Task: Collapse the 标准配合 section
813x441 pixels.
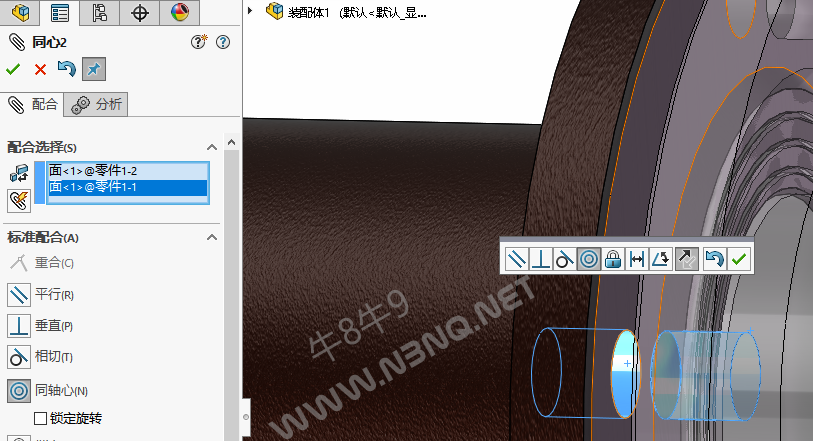Action: click(x=211, y=237)
